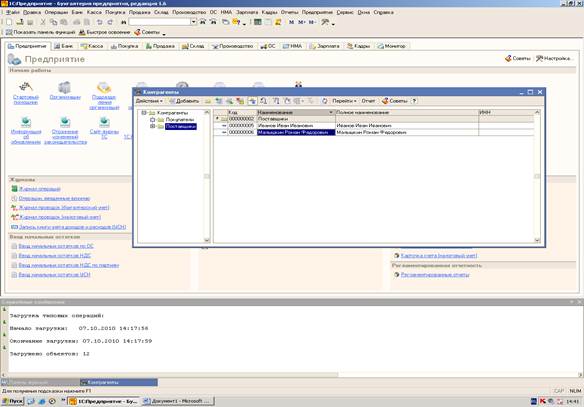584x407 pixels.
Task: Click the Отчет button in Контрагенты toolbar
Action: (368, 101)
